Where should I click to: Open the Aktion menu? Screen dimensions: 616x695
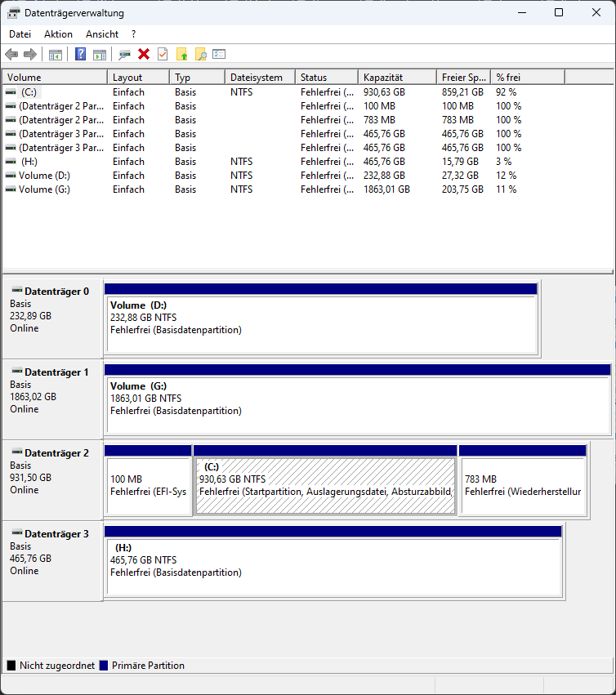pos(58,34)
